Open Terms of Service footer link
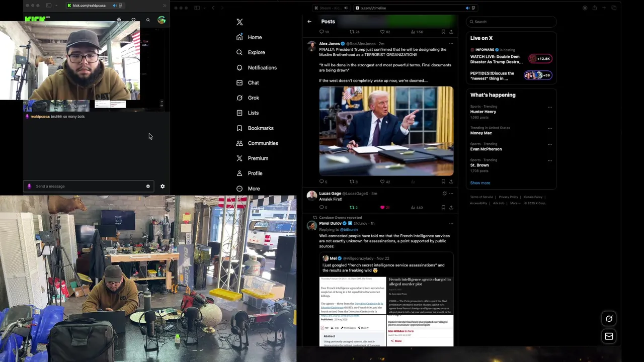This screenshot has height=362, width=644. pos(481,197)
